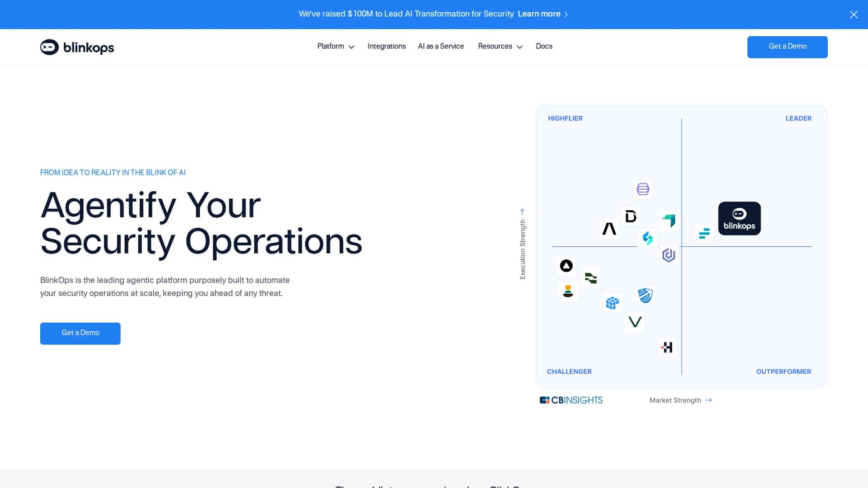Open the Integrations page
The image size is (868, 488).
(x=387, y=47)
